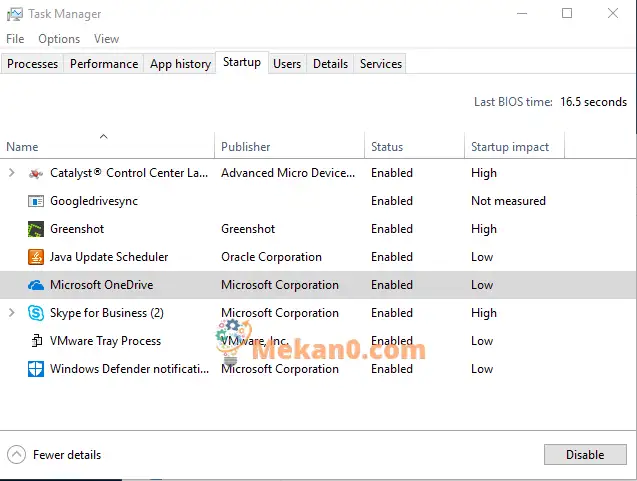Image resolution: width=637 pixels, height=481 pixels.
Task: Click High impact in Skype row
Action: pos(484,313)
